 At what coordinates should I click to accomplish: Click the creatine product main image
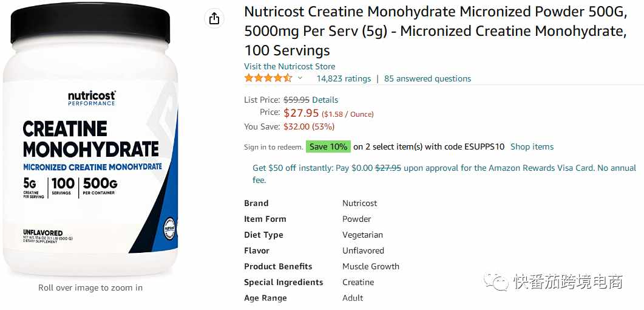(91, 140)
